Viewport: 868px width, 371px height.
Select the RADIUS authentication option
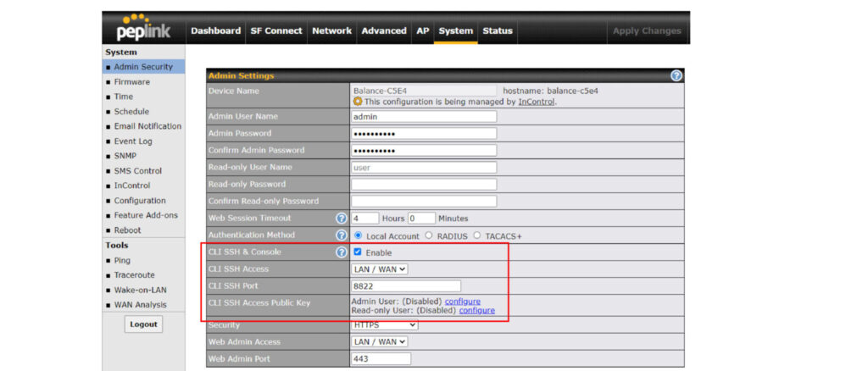point(428,235)
